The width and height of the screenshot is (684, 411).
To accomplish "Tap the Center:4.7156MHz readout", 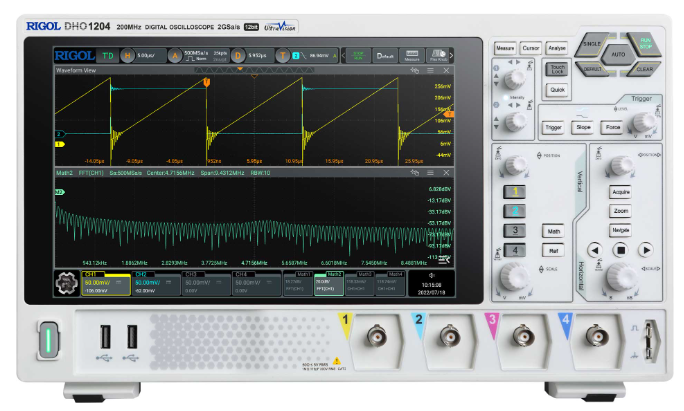I will 170,173.
